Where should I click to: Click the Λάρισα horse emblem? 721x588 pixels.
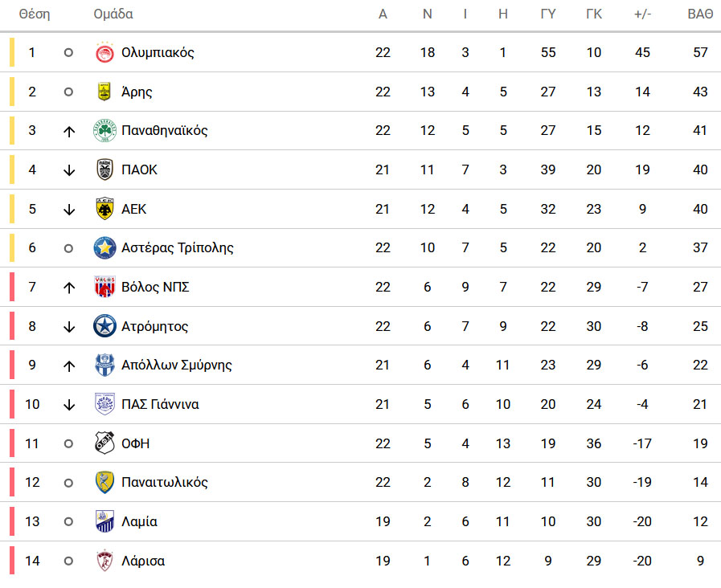point(104,561)
